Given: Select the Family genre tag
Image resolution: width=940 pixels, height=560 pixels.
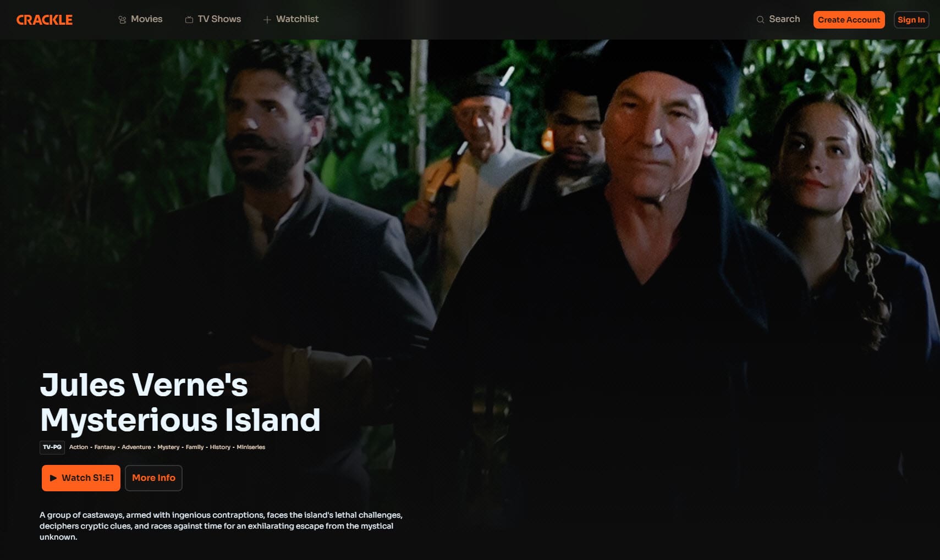Looking at the screenshot, I should [195, 447].
